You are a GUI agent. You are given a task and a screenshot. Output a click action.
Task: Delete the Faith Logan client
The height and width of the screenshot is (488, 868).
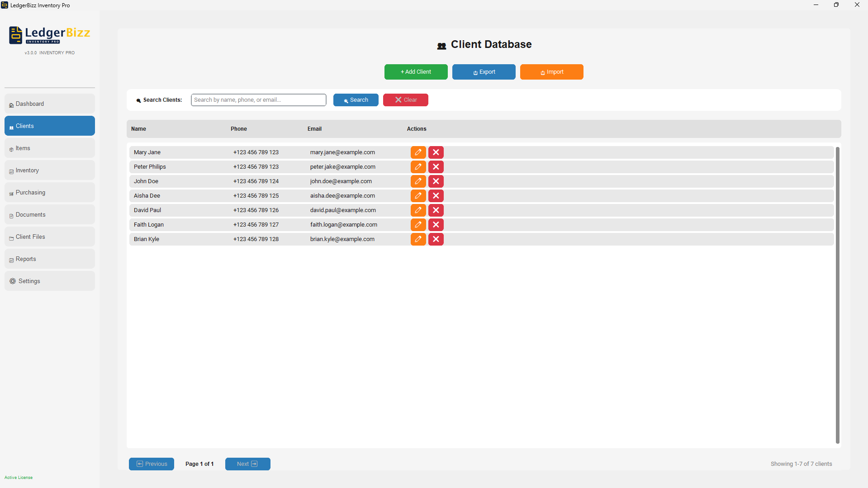click(x=436, y=225)
